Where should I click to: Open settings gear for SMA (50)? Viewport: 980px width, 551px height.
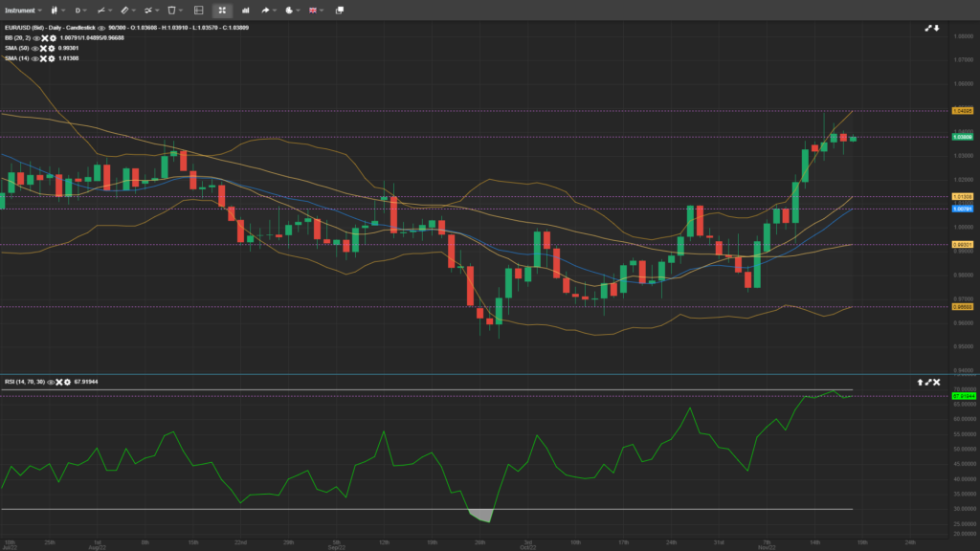50,49
